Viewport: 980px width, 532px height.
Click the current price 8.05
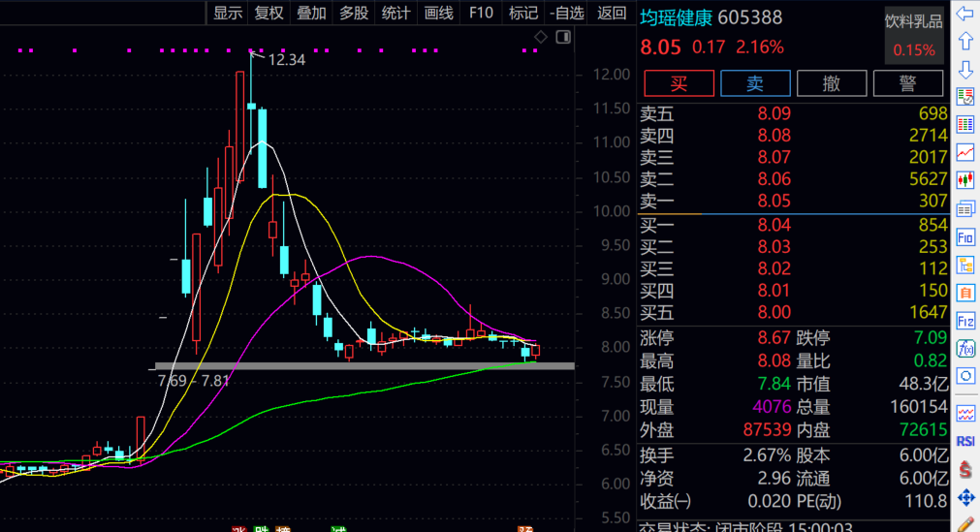660,47
